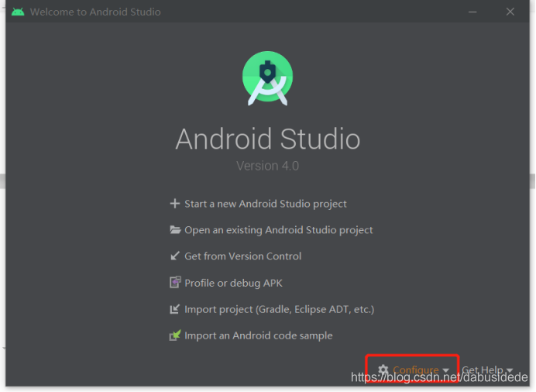The image size is (536, 392).
Task: Minimize the Welcome to Android Studio window
Action: [472, 12]
